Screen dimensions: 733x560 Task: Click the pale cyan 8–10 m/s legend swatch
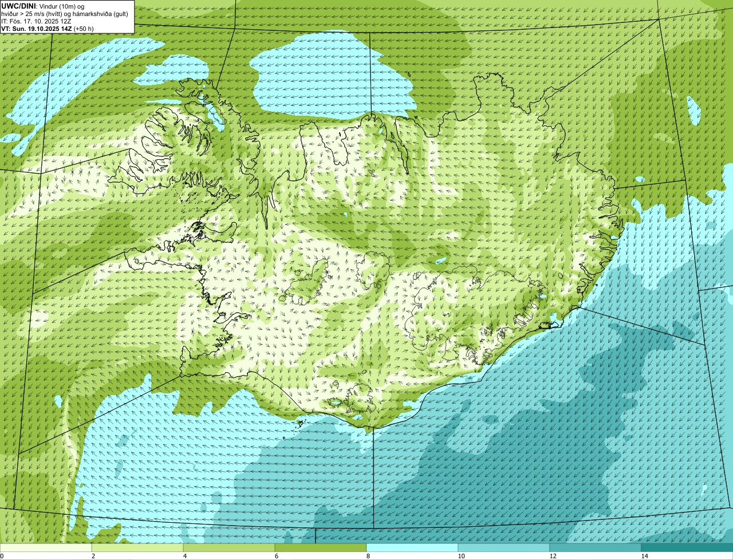point(412,547)
